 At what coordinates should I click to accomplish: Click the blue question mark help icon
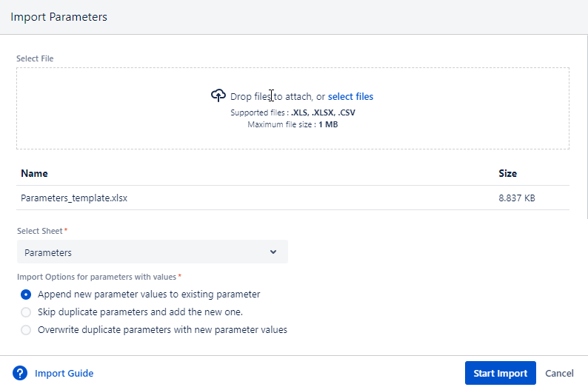tap(20, 373)
